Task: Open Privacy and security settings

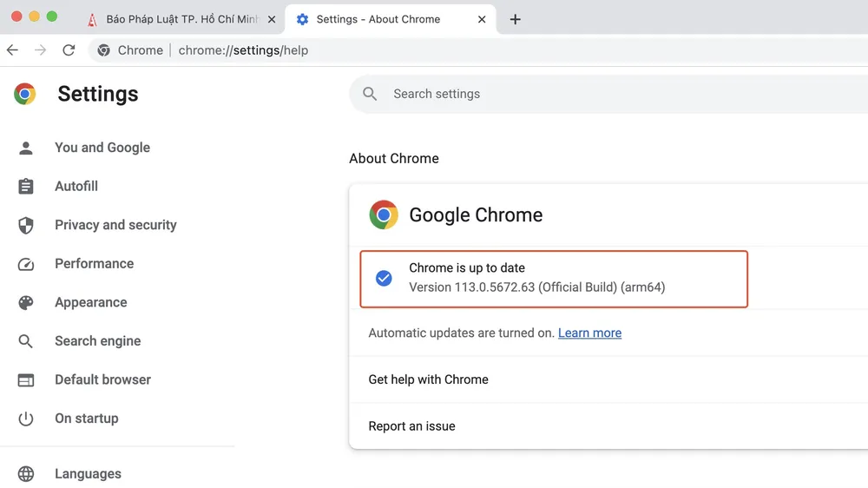Action: pyautogui.click(x=115, y=225)
